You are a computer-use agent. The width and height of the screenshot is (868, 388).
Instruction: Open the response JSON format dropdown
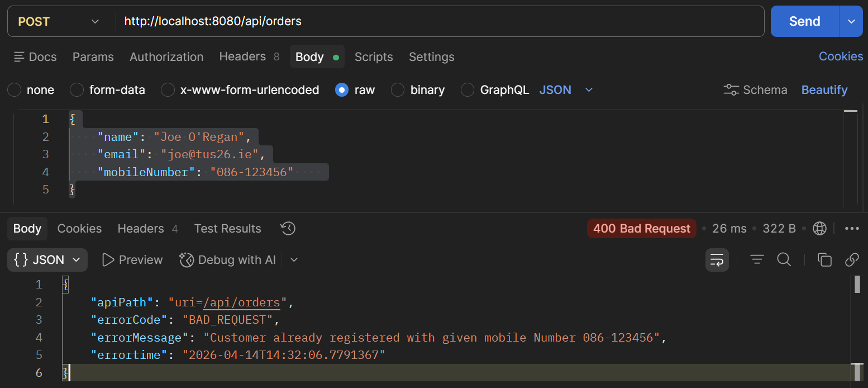[x=47, y=259]
